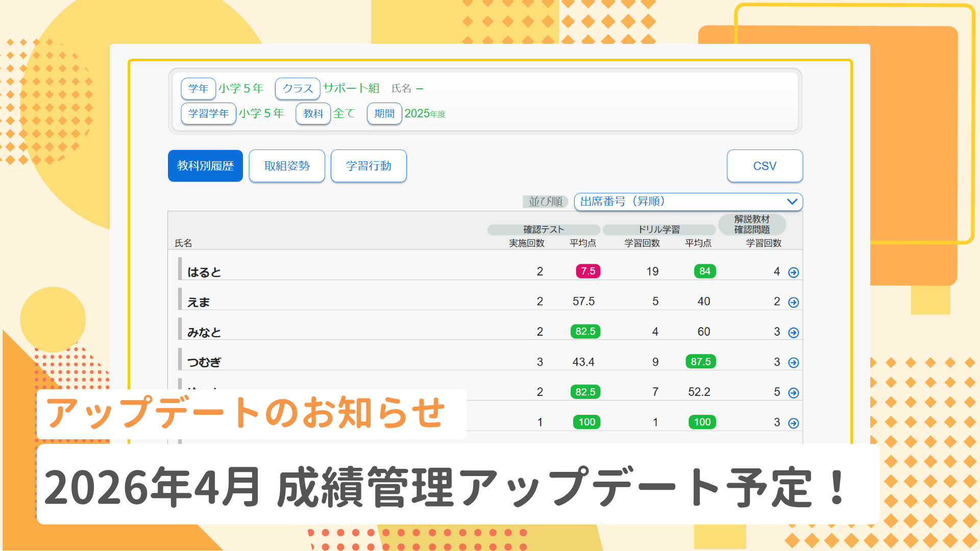Open the 期間 period filter
This screenshot has height=551, width=980.
pos(384,113)
